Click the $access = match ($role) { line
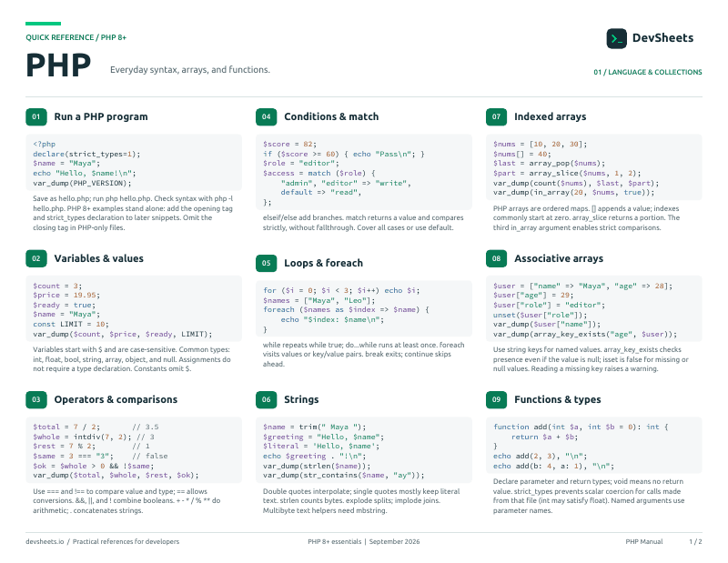 click(x=319, y=174)
